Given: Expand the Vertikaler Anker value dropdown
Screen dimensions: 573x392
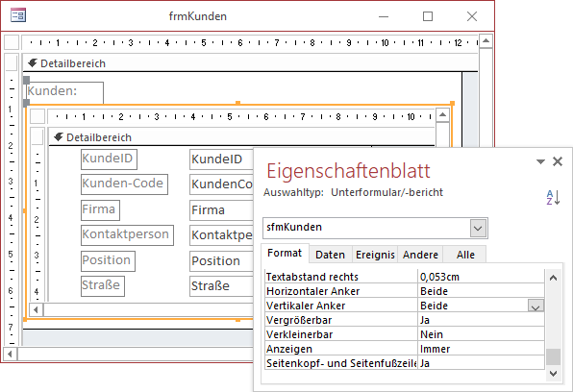Looking at the screenshot, I should pyautogui.click(x=536, y=306).
